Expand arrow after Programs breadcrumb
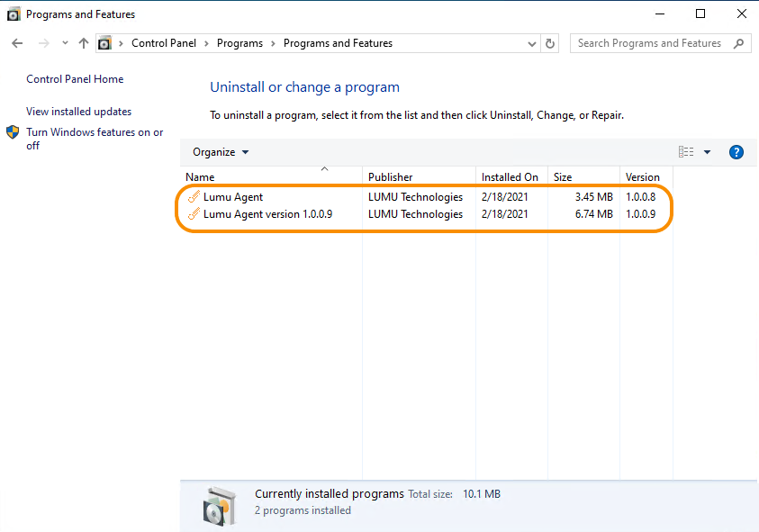The height and width of the screenshot is (532, 759). point(273,43)
